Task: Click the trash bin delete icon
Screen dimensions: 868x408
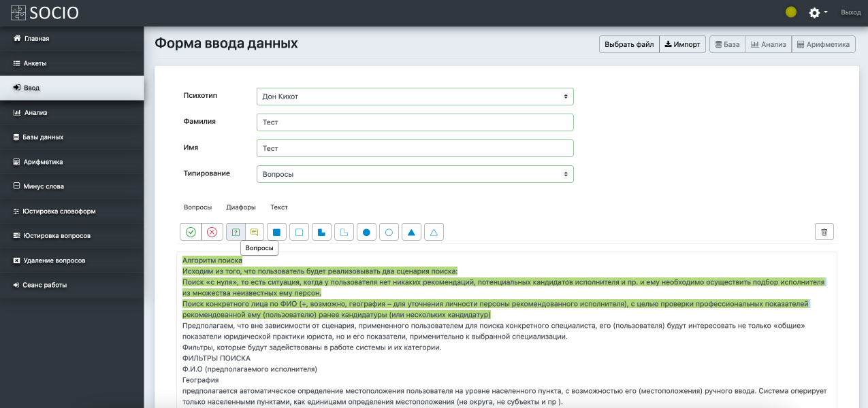Action: click(x=824, y=232)
